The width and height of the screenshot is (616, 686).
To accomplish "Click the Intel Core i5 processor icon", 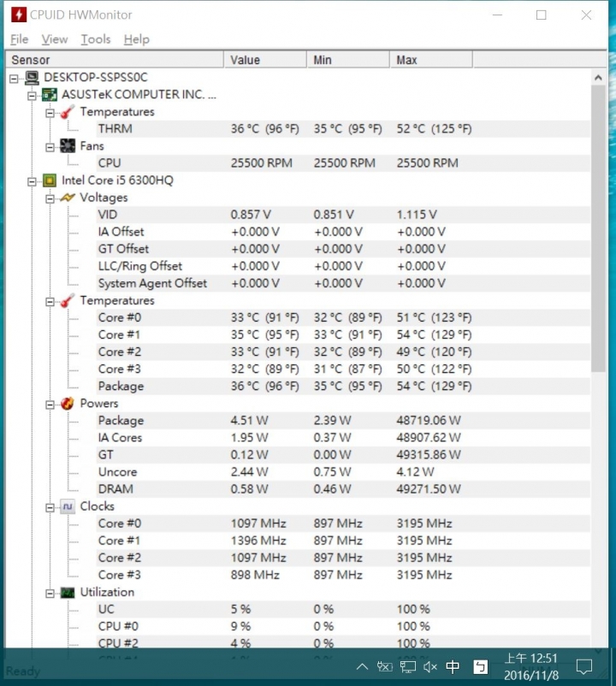I will [x=50, y=180].
